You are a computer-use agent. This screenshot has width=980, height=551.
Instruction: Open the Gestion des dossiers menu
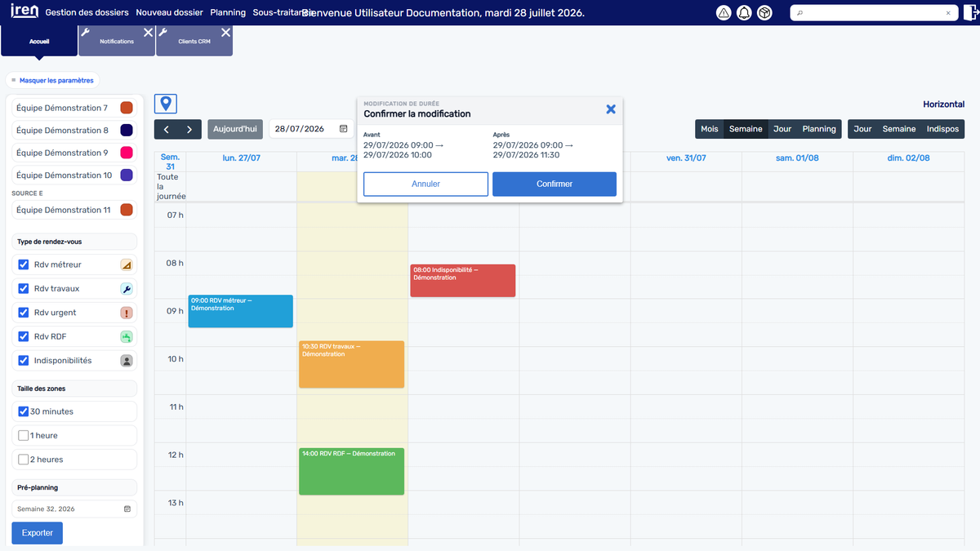[88, 13]
